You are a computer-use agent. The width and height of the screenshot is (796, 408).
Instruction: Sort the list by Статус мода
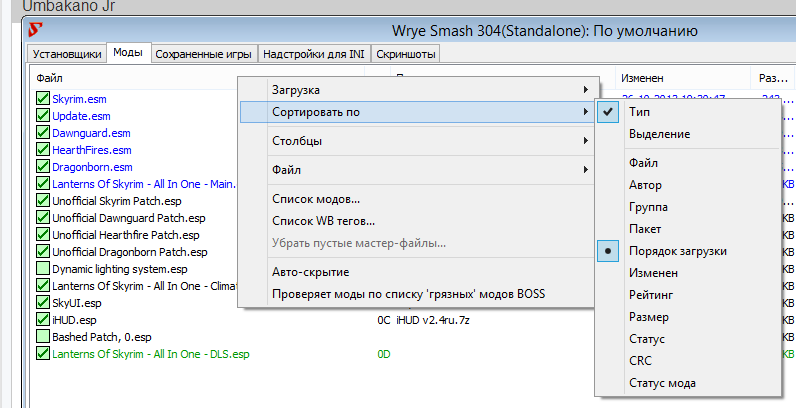[688, 383]
